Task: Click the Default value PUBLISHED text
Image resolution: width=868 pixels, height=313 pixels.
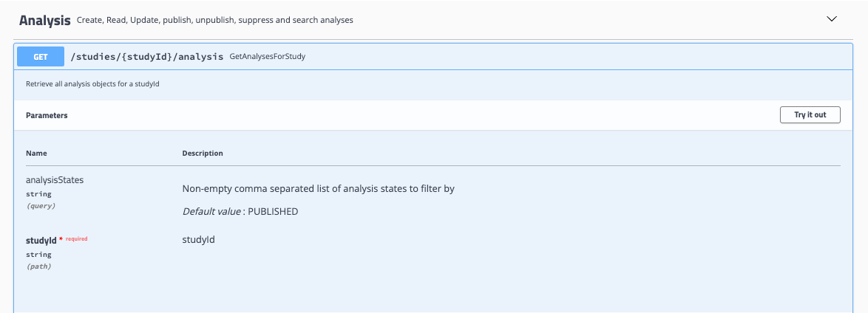Action: (240, 211)
